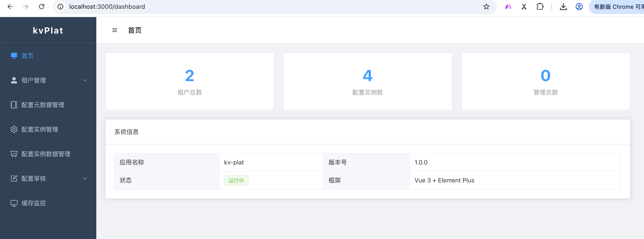Screen dimensions: 644x239
Task: Expand 租户管理 with its chevron arrow
Action: click(x=85, y=80)
